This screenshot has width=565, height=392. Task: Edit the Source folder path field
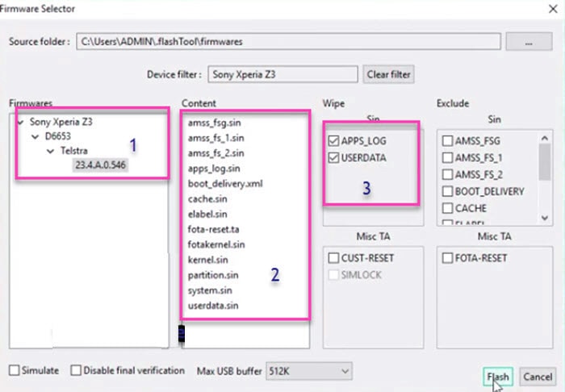click(288, 41)
